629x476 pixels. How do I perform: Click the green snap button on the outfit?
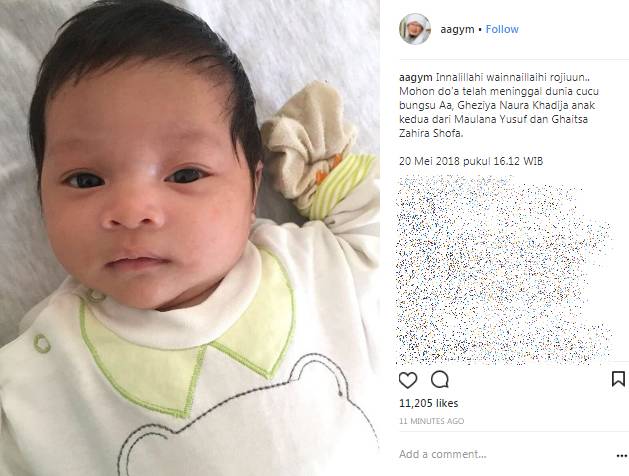click(x=42, y=344)
